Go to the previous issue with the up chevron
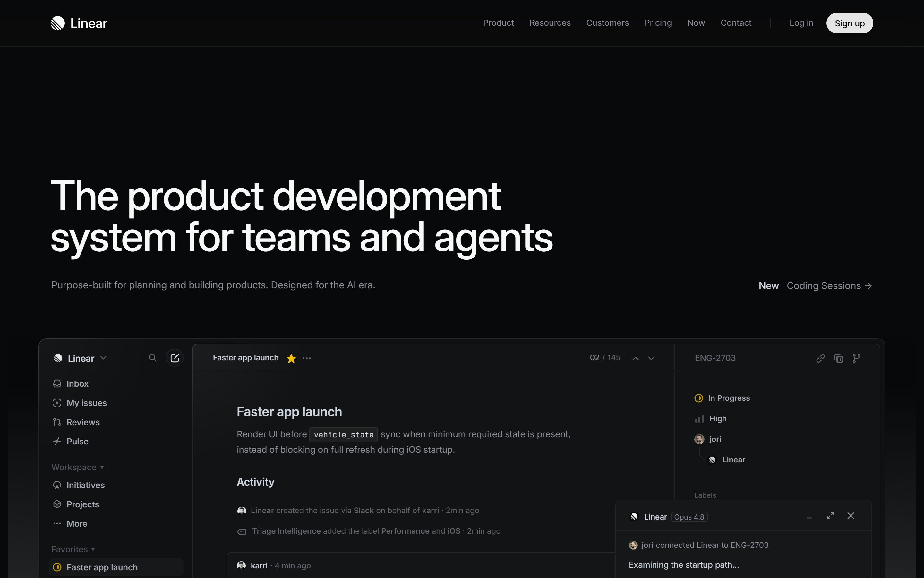The width and height of the screenshot is (924, 578). click(x=636, y=358)
